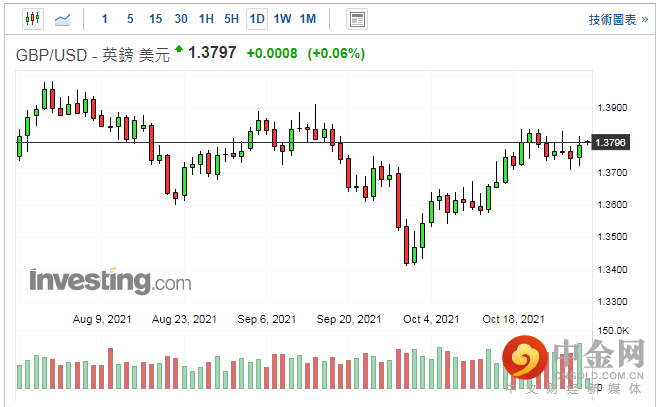Click the 1.3796 current price label

[610, 143]
